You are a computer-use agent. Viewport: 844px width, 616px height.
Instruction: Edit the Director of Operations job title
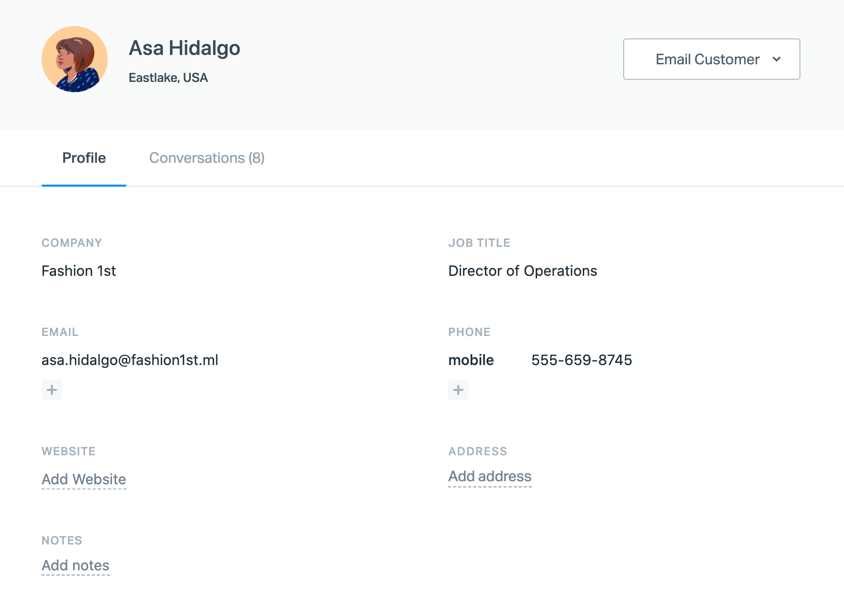tap(523, 271)
